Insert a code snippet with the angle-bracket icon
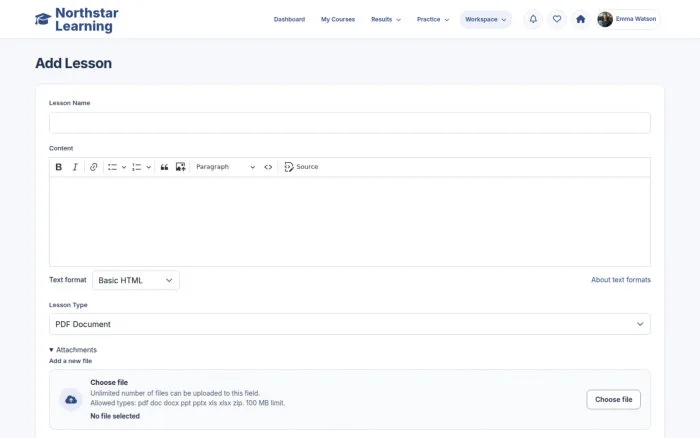This screenshot has height=438, width=700. (x=268, y=167)
